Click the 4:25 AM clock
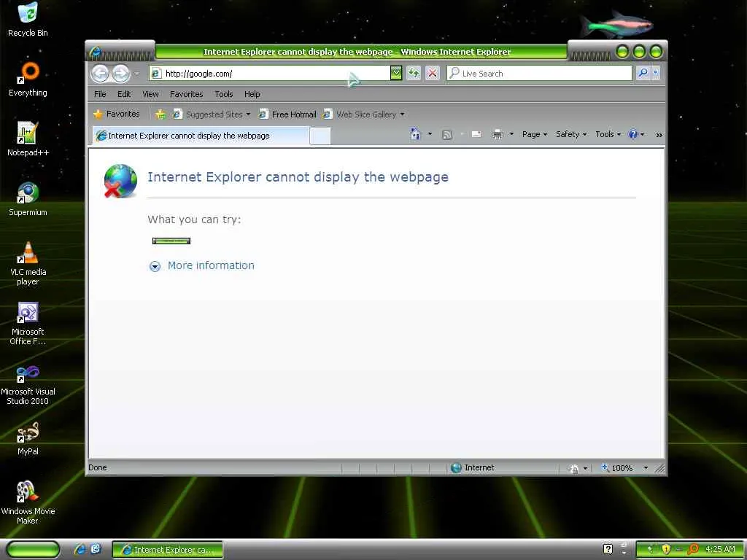 tap(720, 549)
